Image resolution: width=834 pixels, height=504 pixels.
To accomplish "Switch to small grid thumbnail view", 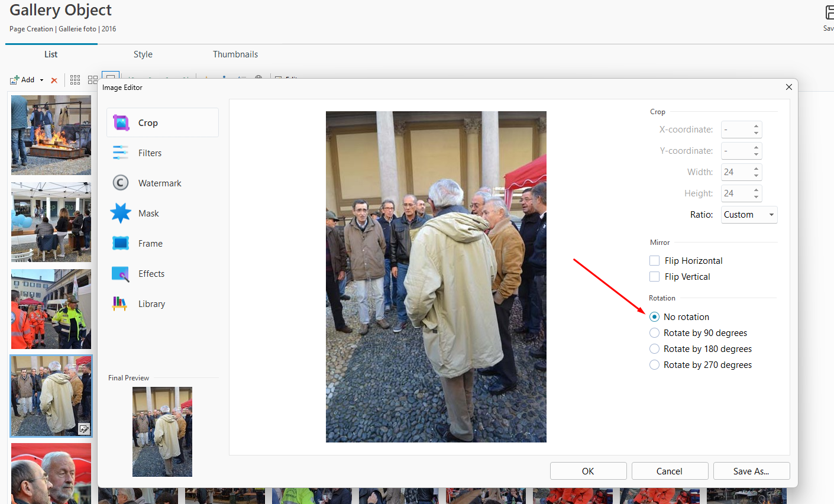I will click(x=75, y=80).
